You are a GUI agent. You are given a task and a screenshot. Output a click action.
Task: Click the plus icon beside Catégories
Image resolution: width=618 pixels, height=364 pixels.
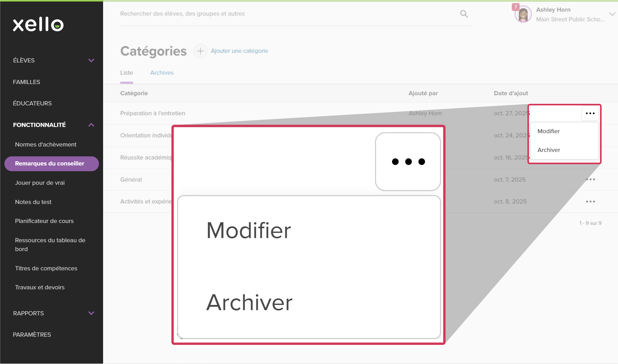(x=200, y=51)
